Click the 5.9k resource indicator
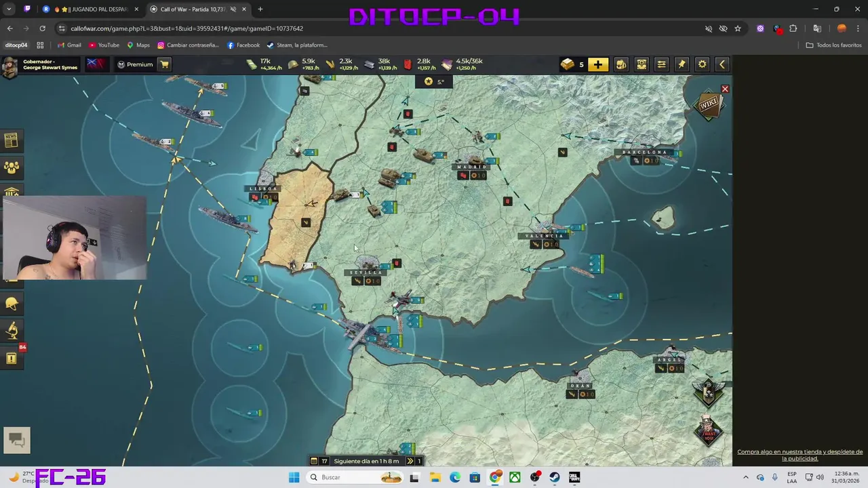 click(x=303, y=64)
